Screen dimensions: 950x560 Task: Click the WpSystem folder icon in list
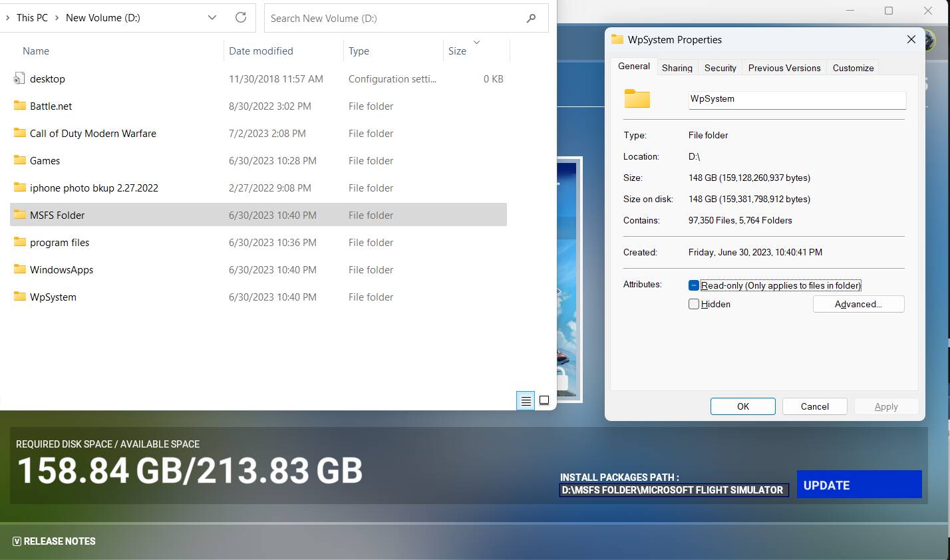click(x=20, y=297)
